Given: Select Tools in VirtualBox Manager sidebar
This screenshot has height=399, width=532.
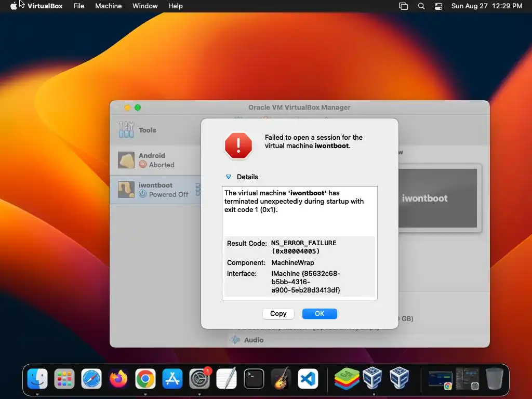Looking at the screenshot, I should 155,130.
